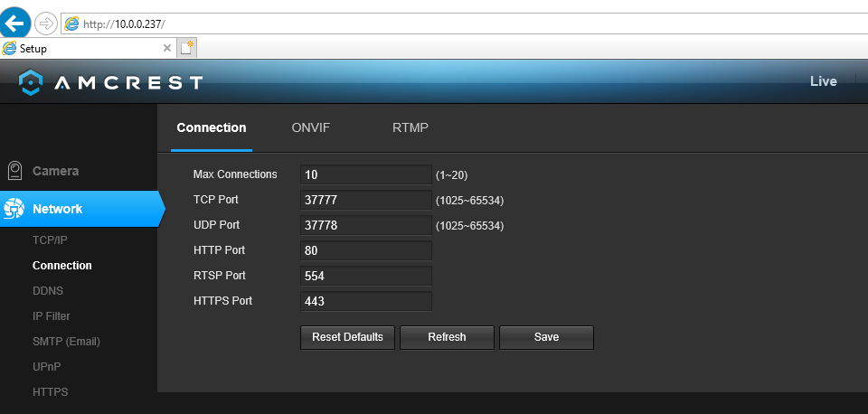The image size is (868, 414).
Task: Click the Refresh button
Action: [x=447, y=337]
